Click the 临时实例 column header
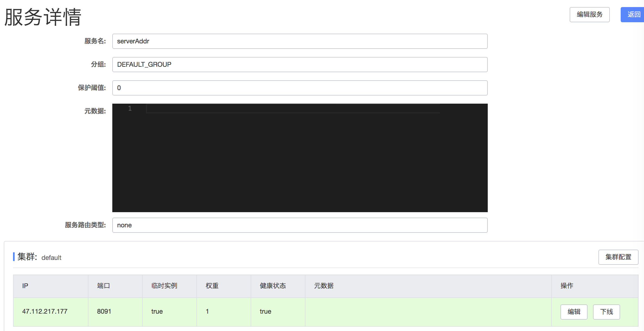This screenshot has width=644, height=331. [164, 286]
